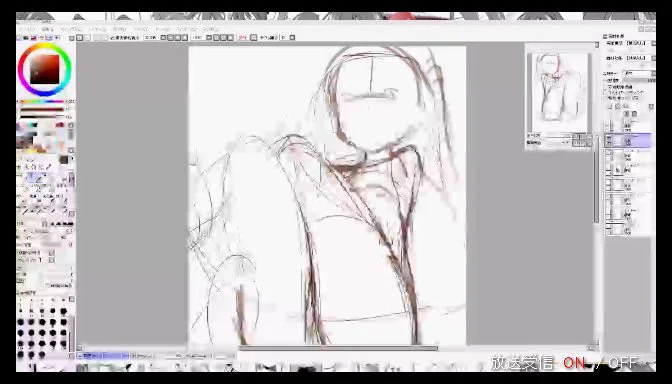Toggle the color wheel panel icon

(20, 38)
